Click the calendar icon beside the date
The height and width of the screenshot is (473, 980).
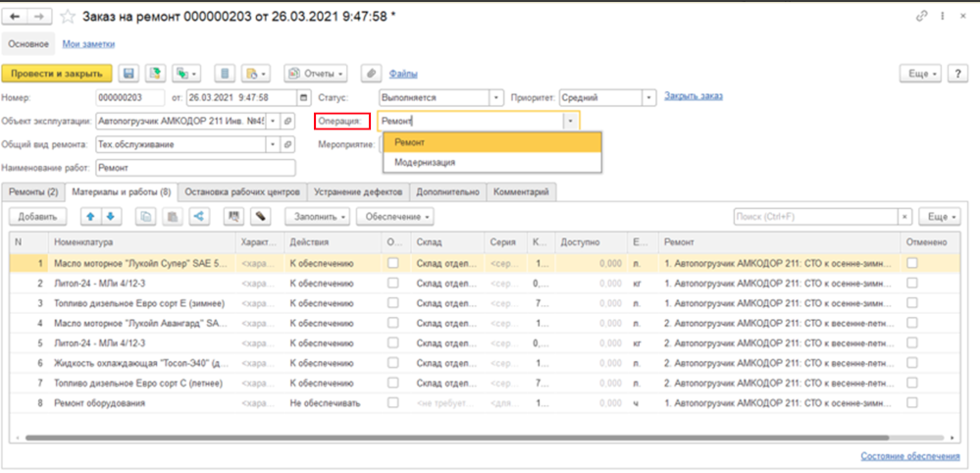pos(304,98)
